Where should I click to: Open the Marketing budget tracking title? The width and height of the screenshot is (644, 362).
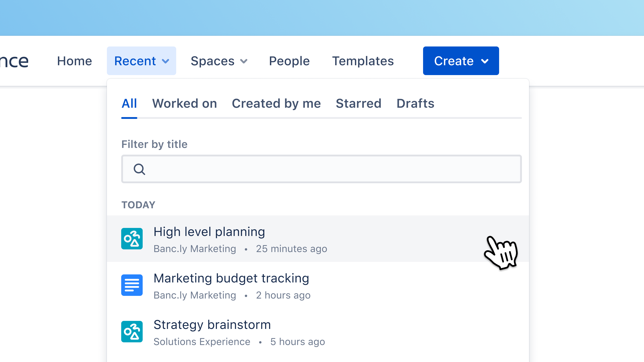[231, 278]
